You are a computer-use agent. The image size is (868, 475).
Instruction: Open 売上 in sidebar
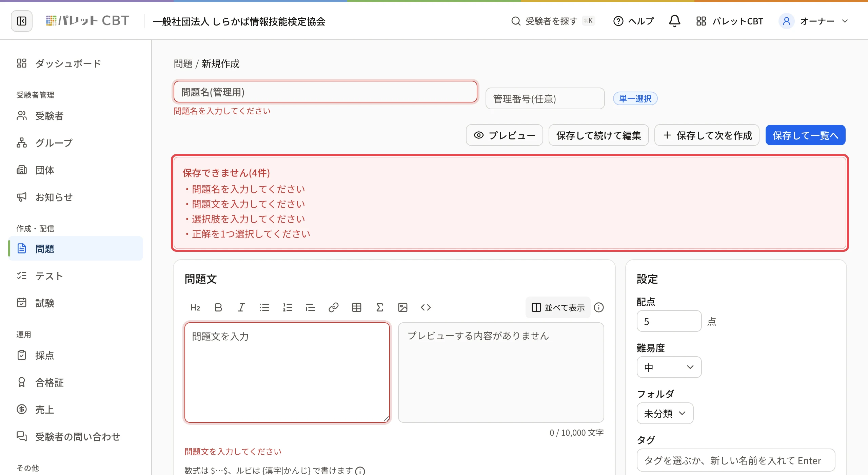coord(75,410)
